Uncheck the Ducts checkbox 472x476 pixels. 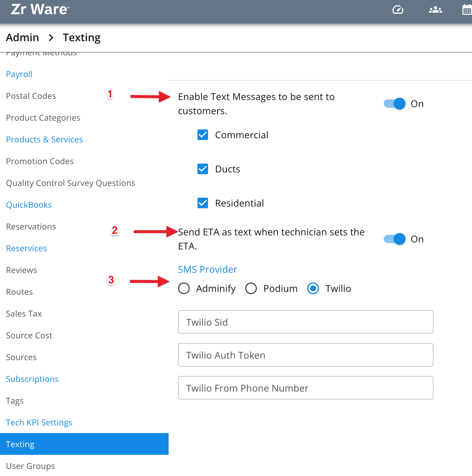[203, 169]
